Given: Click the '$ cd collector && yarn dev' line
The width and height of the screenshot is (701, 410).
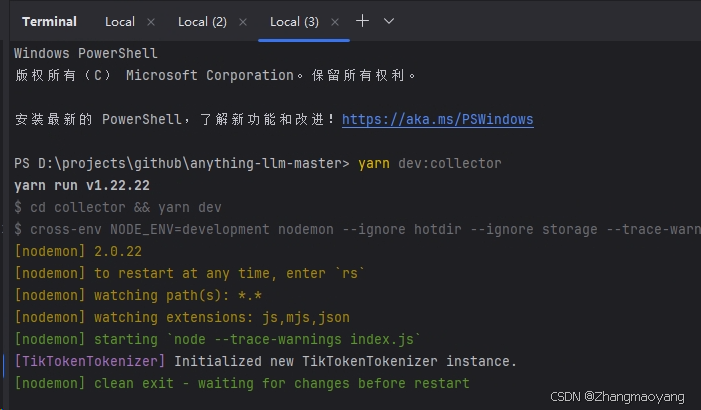Looking at the screenshot, I should tap(118, 207).
